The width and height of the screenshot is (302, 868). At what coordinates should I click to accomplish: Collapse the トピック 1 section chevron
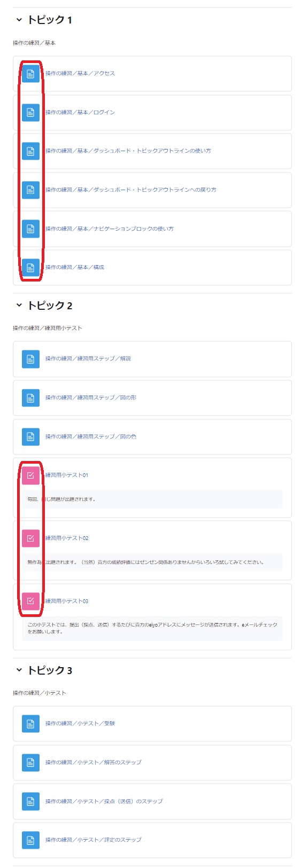(x=19, y=20)
